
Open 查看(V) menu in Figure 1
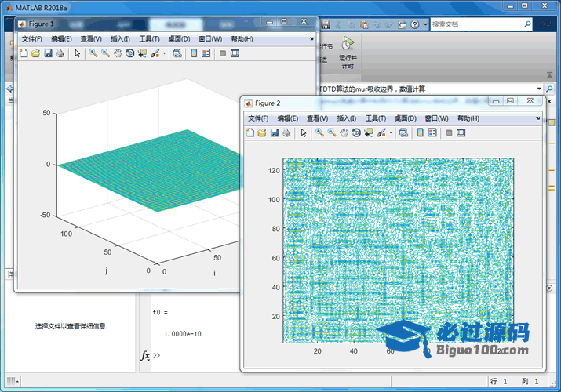coord(91,39)
